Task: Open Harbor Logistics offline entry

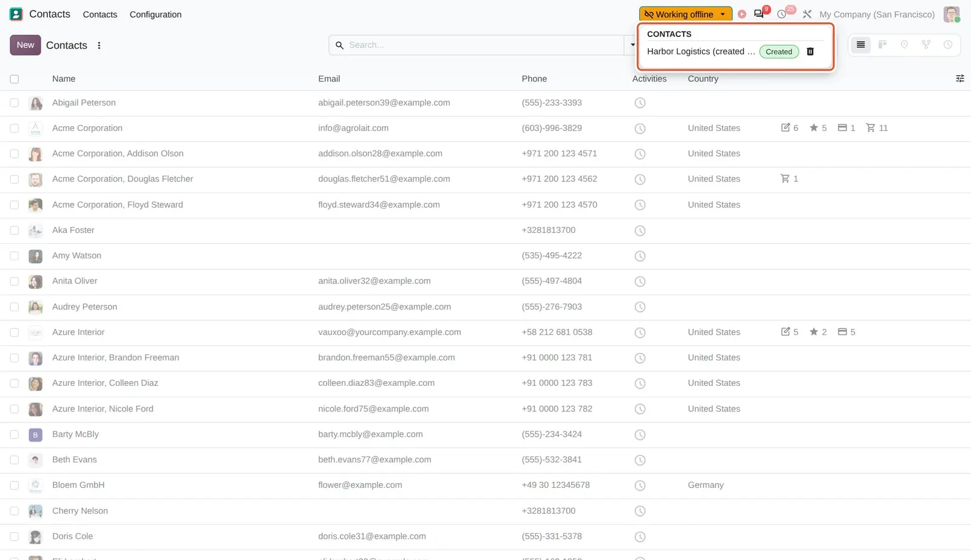Action: pyautogui.click(x=701, y=52)
